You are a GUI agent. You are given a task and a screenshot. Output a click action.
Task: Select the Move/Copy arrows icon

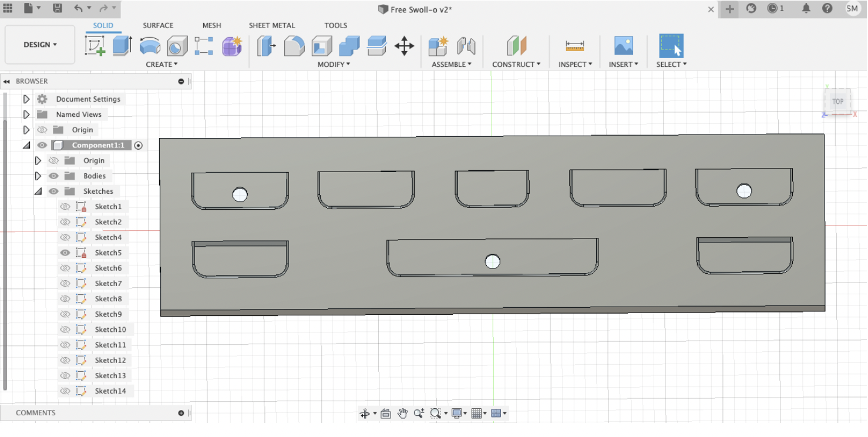coord(404,46)
